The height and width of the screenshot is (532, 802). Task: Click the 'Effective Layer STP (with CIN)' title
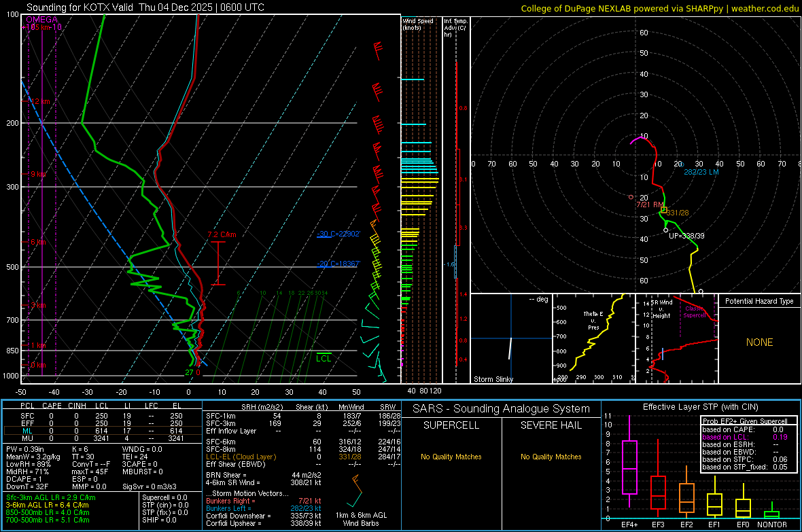pyautogui.click(x=700, y=407)
